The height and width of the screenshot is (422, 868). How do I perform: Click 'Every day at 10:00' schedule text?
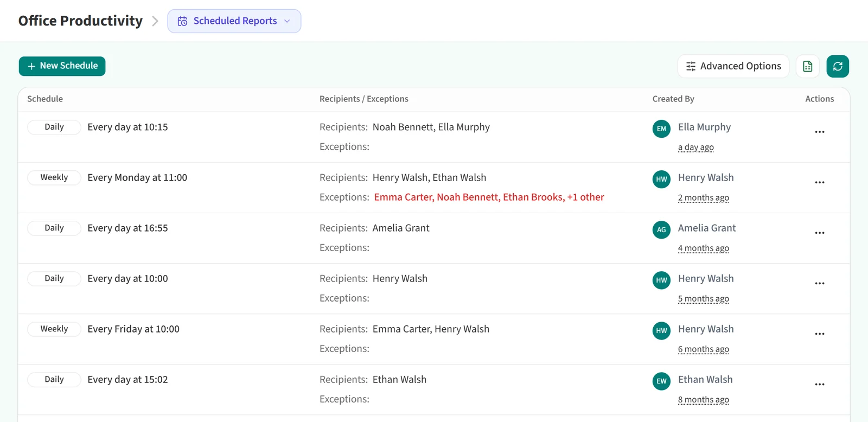click(x=127, y=279)
